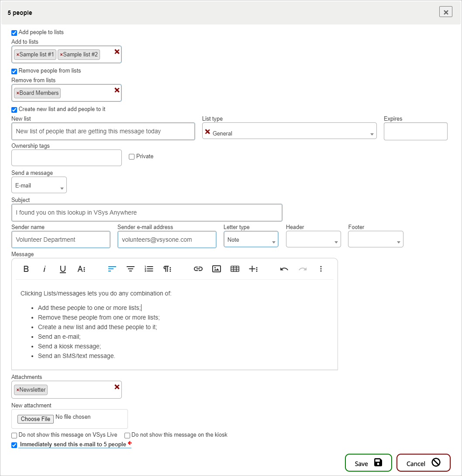Insert a hyperlink using link icon

198,269
